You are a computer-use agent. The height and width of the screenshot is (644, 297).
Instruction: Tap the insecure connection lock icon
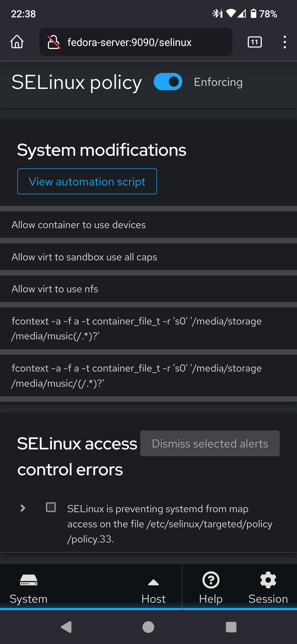pyautogui.click(x=54, y=42)
